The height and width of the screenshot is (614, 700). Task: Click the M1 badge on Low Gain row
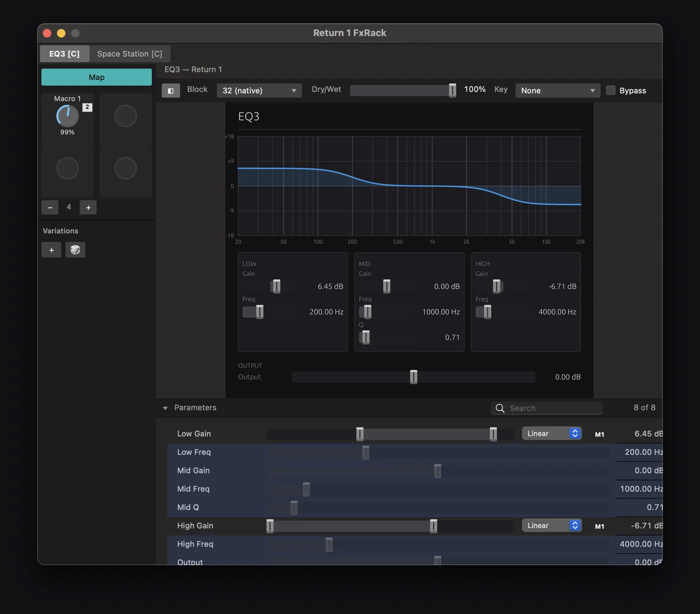599,434
